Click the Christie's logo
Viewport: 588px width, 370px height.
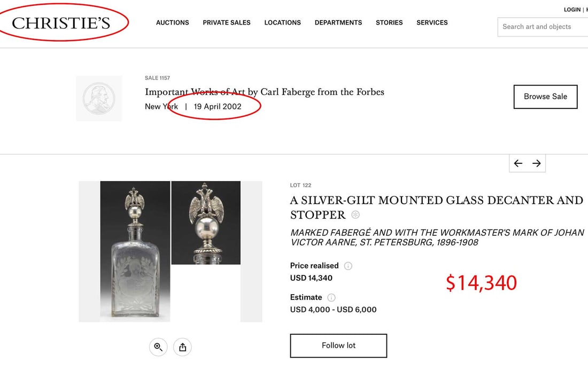tap(61, 23)
